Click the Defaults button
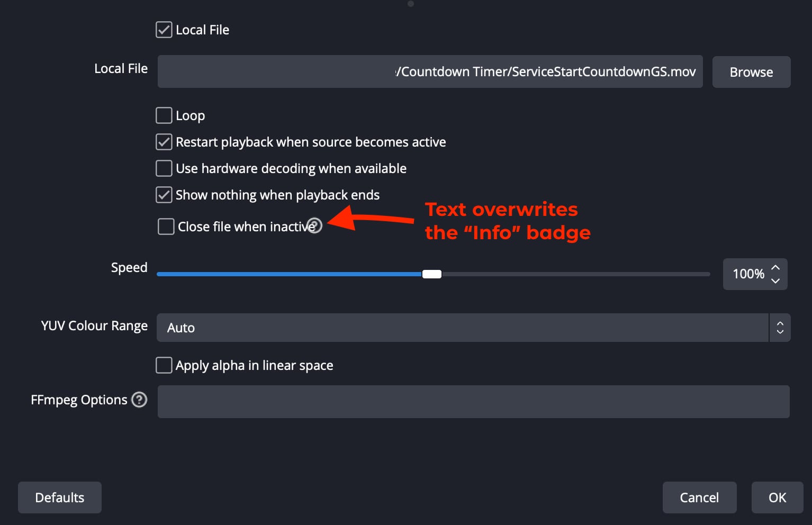 click(59, 497)
